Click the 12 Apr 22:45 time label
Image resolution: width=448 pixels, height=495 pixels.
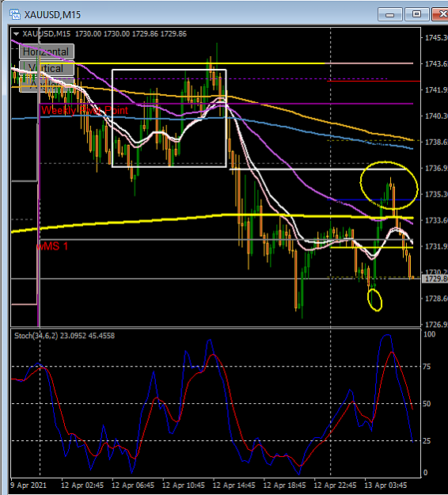335,485
